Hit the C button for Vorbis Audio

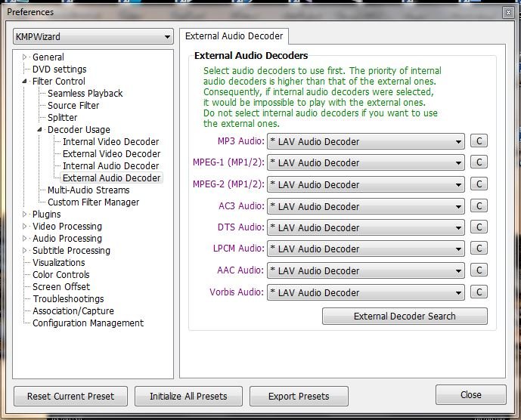coord(478,292)
